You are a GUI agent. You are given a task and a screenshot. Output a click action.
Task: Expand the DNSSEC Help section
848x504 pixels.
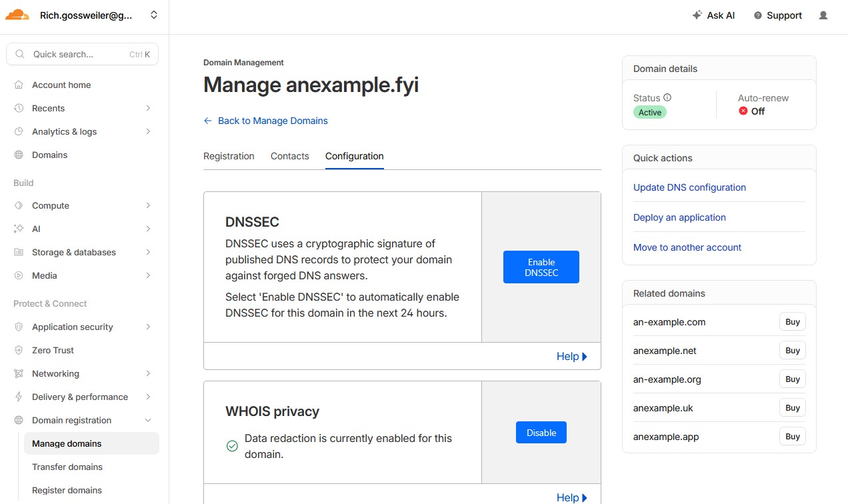point(571,357)
